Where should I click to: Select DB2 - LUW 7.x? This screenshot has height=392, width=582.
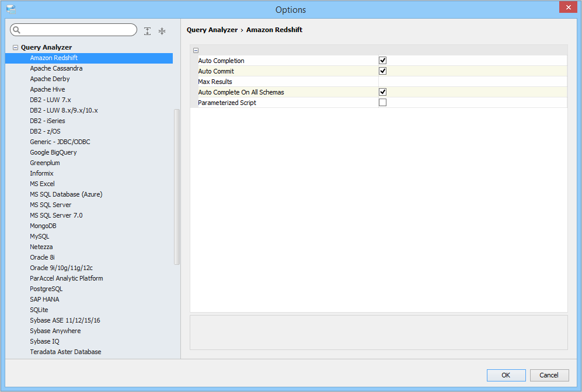tap(50, 100)
